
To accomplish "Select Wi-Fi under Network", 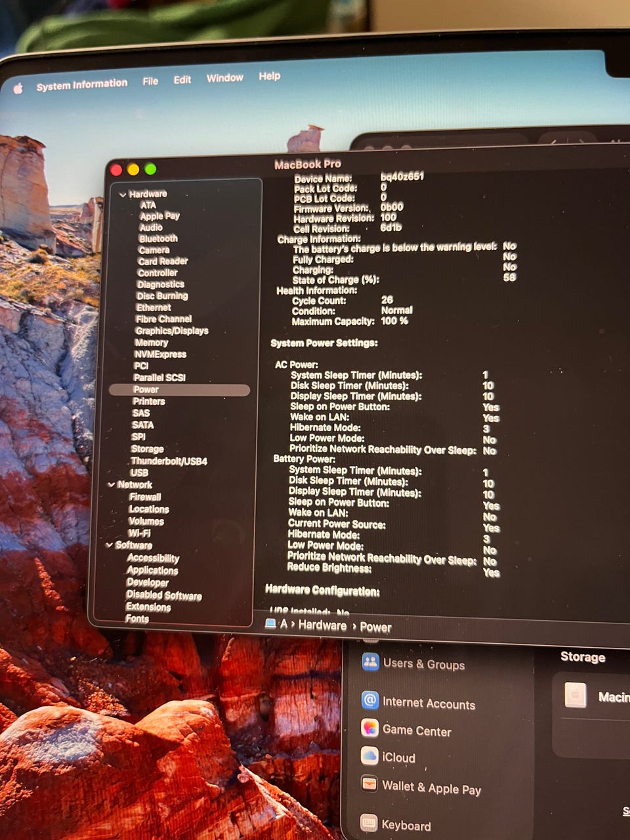I will click(x=139, y=534).
